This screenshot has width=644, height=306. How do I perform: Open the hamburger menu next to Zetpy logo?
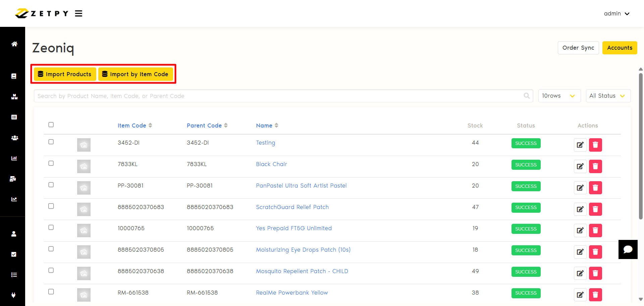tap(78, 13)
